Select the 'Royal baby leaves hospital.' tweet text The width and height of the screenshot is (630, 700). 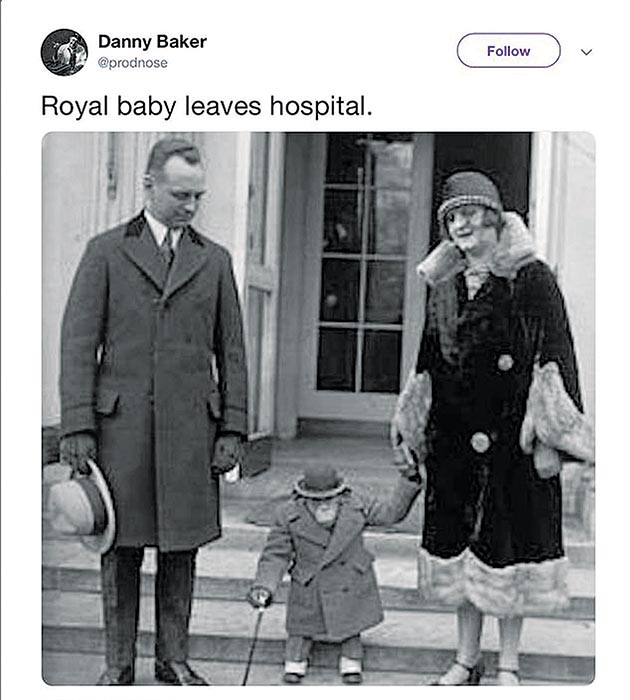coord(205,106)
